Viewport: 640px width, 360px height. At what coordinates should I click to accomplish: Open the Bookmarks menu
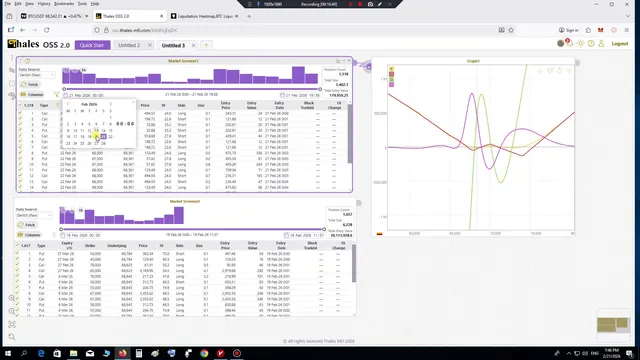click(64, 4)
